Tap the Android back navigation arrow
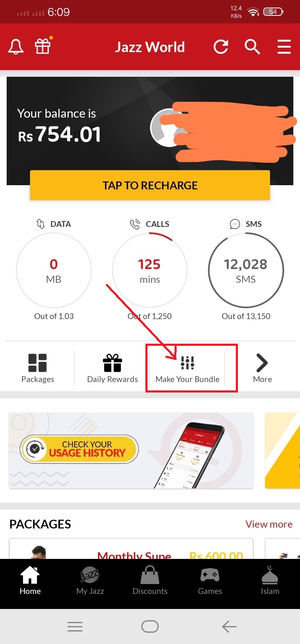This screenshot has height=644, width=300. (x=229, y=626)
